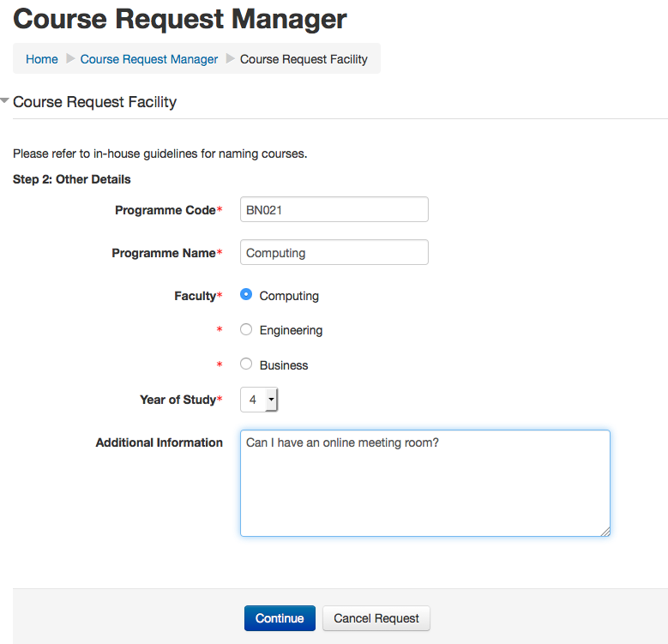668x644 pixels.
Task: Click the Additional Information label
Action: click(x=159, y=442)
